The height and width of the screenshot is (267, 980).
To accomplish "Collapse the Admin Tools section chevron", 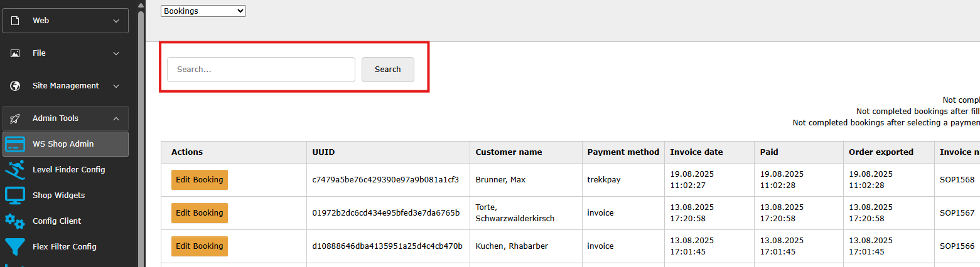I will (x=116, y=118).
